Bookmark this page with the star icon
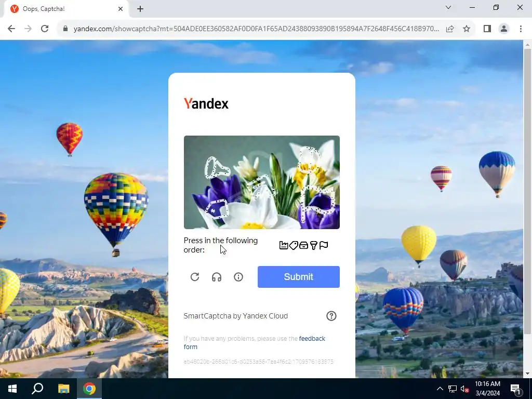 [467, 29]
